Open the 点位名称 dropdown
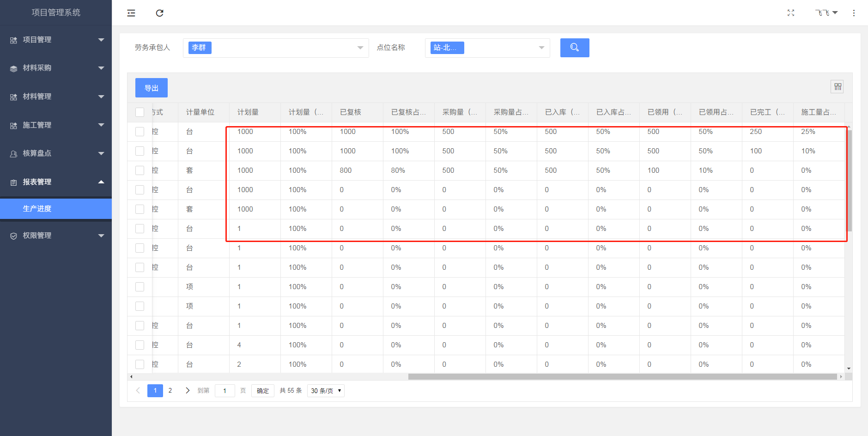 (x=487, y=48)
